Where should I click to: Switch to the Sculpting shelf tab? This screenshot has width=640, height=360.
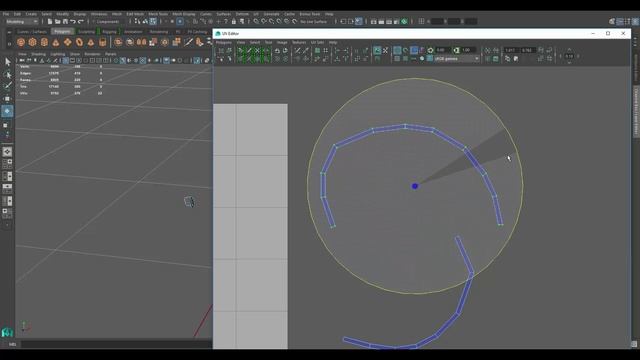pos(86,31)
